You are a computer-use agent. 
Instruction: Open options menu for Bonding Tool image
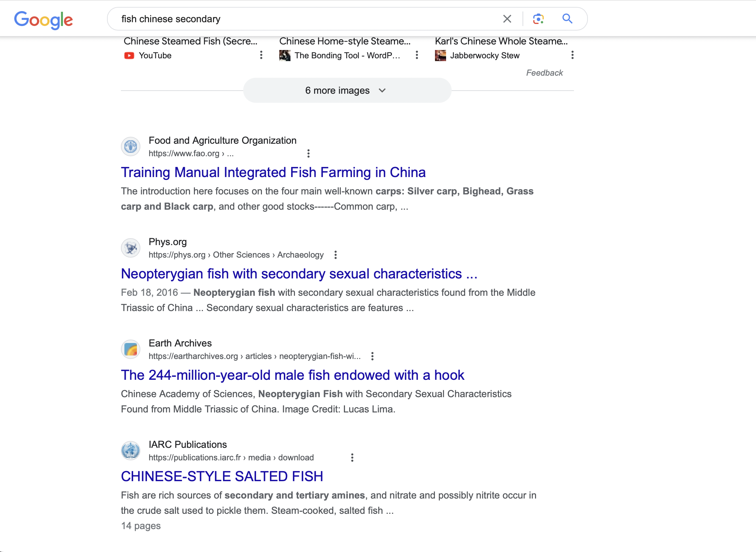tap(417, 55)
